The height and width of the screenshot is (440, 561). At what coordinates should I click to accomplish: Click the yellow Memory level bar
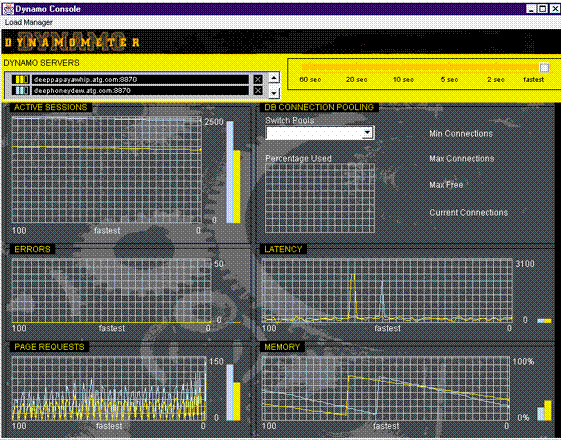click(x=548, y=411)
